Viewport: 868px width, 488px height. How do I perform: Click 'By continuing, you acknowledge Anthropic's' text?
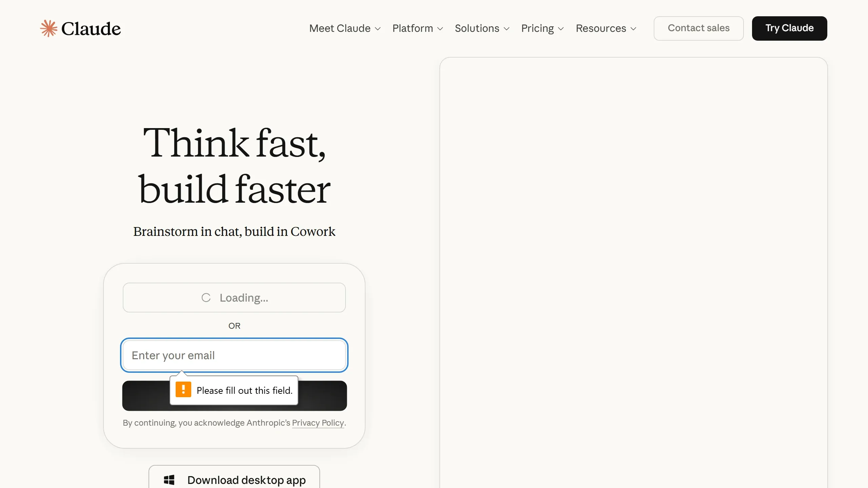point(206,423)
